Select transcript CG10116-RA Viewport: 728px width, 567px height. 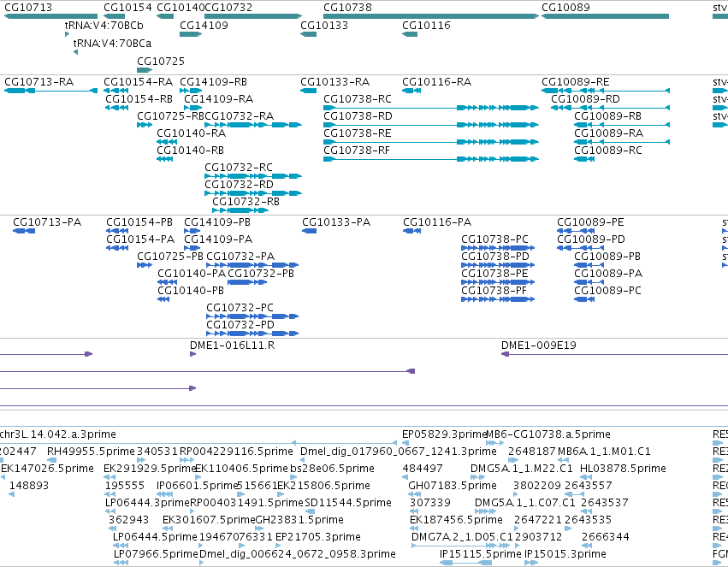click(x=436, y=82)
